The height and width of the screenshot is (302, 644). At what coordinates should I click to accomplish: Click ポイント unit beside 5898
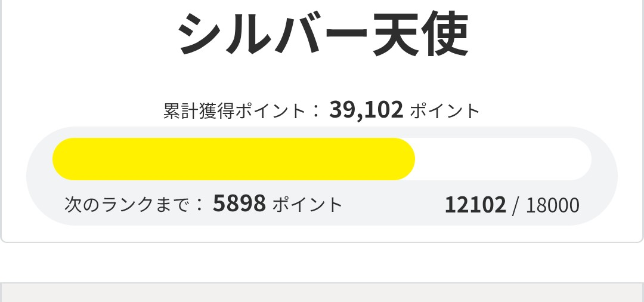[308, 205]
